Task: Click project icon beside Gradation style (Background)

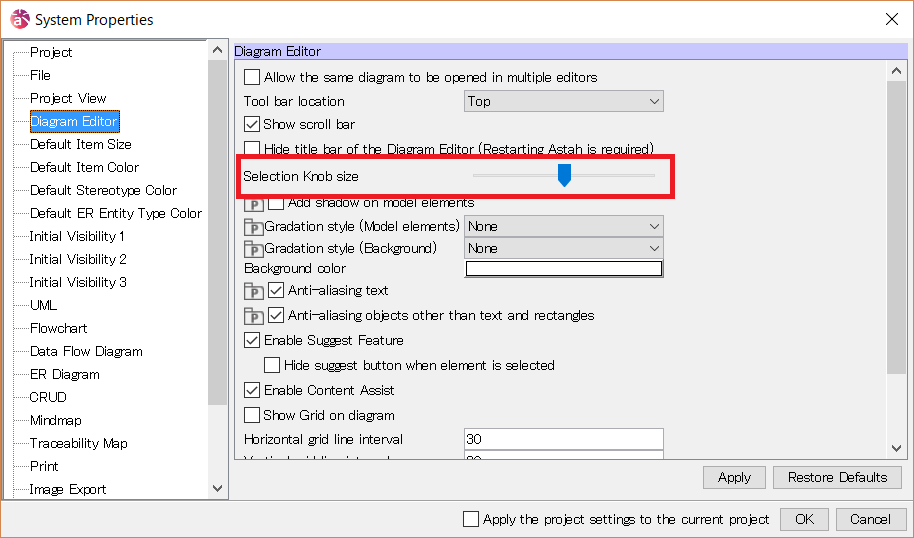Action: (x=254, y=249)
